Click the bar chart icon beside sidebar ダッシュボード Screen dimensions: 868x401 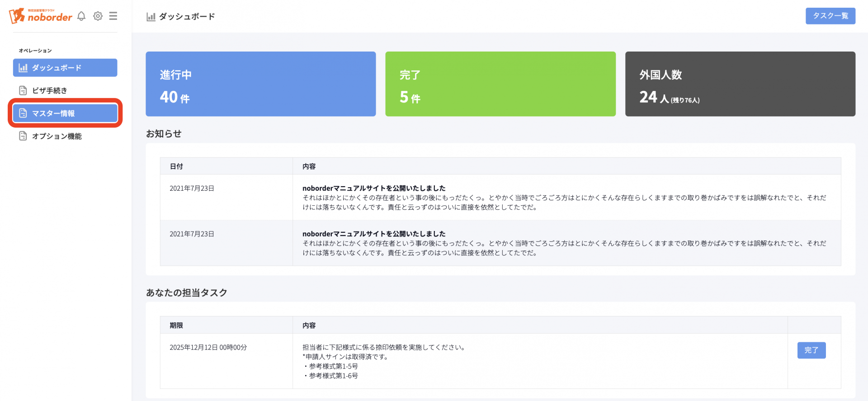(23, 68)
